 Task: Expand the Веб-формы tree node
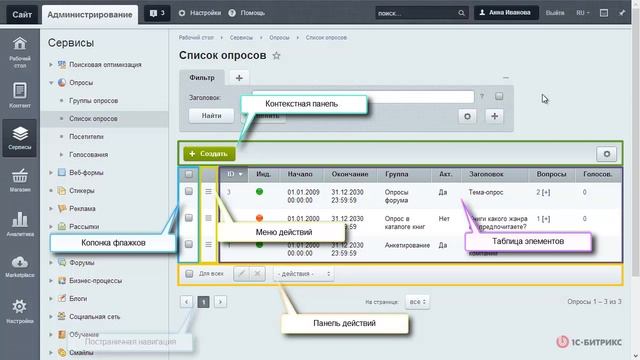point(51,173)
